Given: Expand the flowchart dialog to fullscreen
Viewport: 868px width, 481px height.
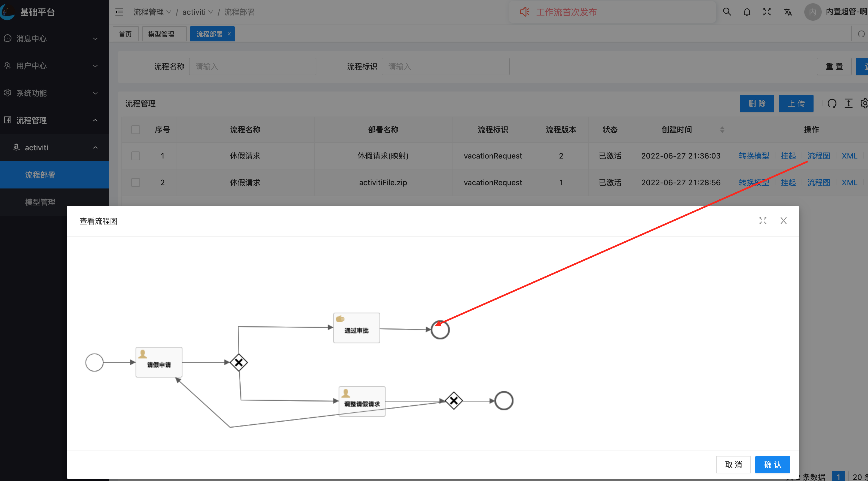Looking at the screenshot, I should [763, 221].
